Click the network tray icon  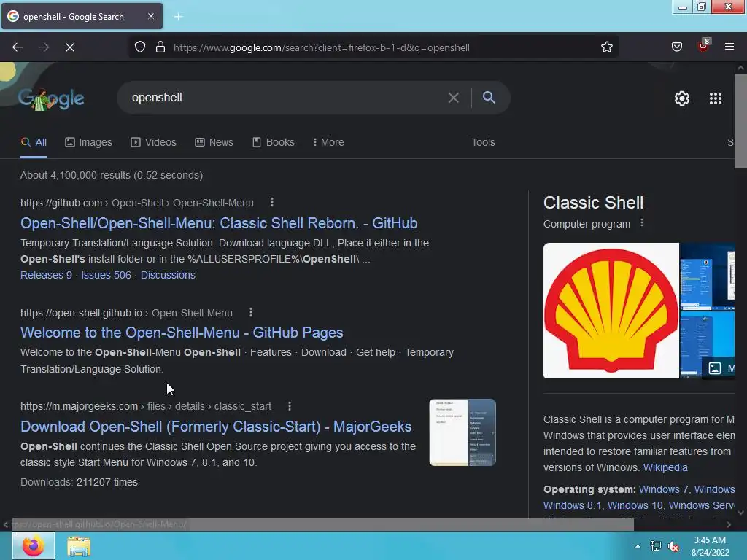[x=656, y=546]
